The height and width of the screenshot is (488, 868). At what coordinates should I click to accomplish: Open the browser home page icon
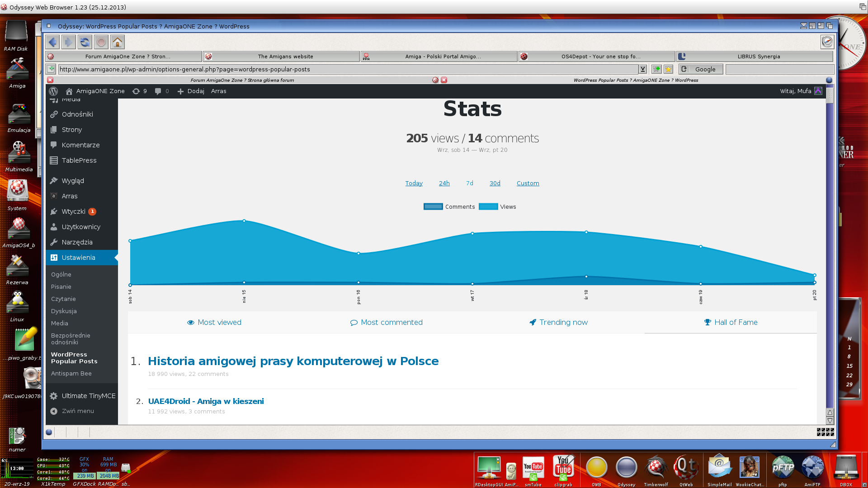tap(118, 42)
